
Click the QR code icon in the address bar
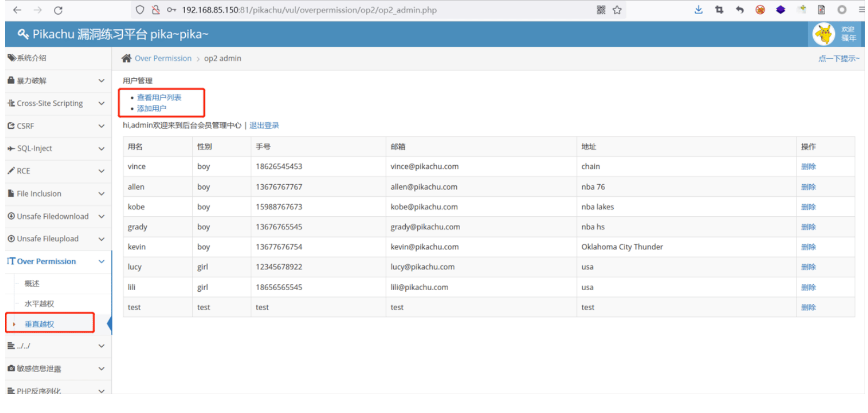coord(601,10)
